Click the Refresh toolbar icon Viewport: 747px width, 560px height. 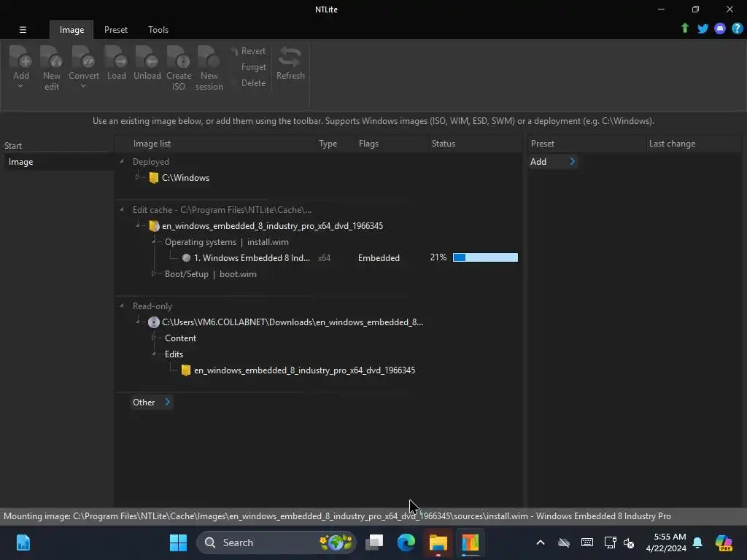click(290, 57)
